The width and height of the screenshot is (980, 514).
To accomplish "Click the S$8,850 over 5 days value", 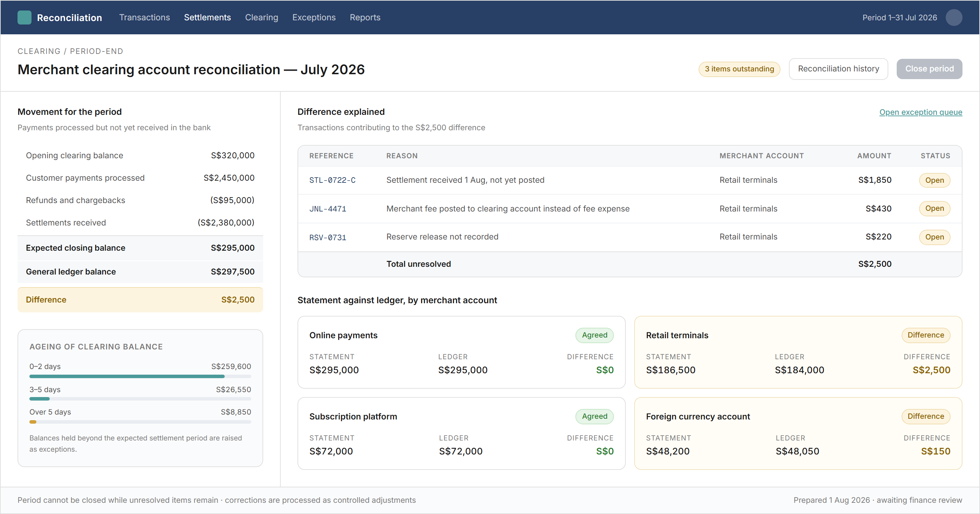I will coord(236,412).
